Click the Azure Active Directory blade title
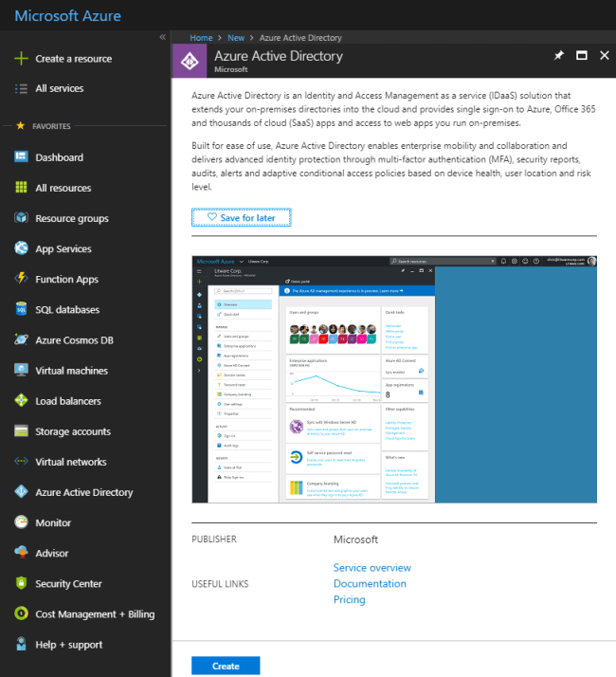This screenshot has height=677, width=616. tap(279, 56)
